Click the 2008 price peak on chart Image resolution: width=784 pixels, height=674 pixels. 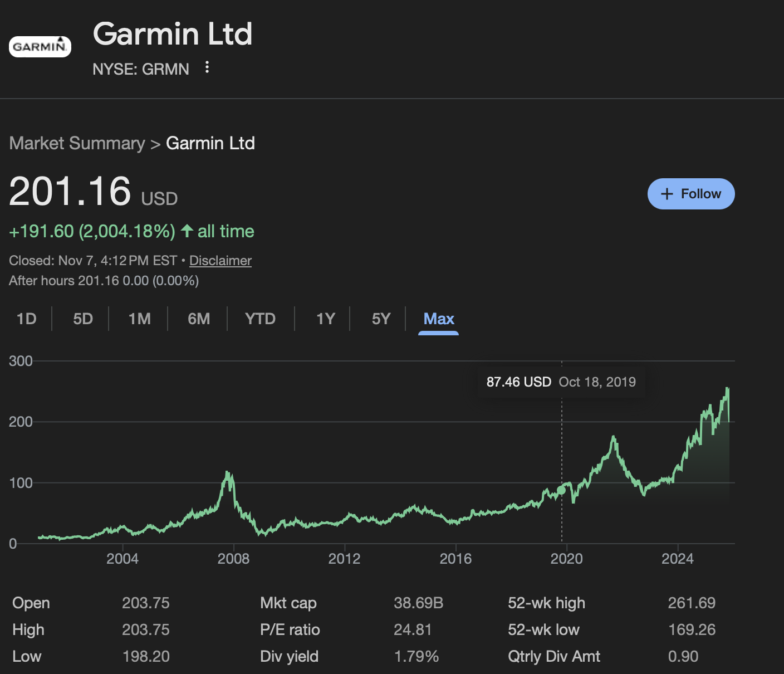227,473
